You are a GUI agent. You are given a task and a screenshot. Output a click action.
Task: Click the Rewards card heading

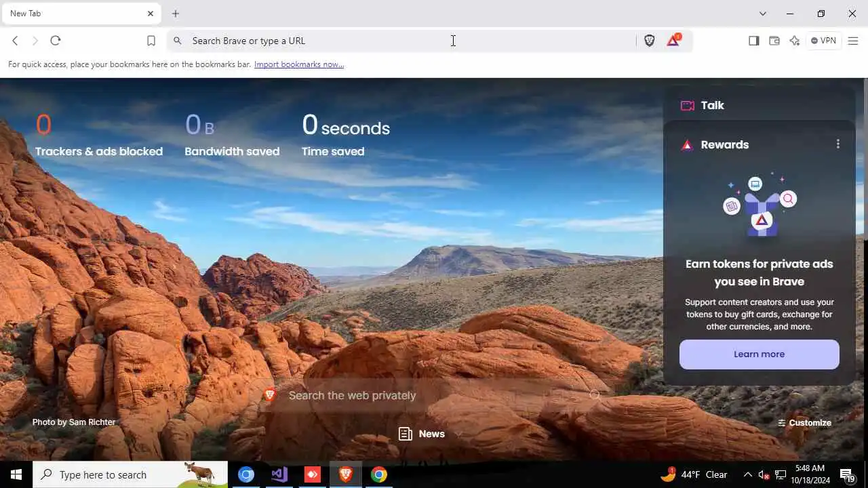tap(724, 144)
